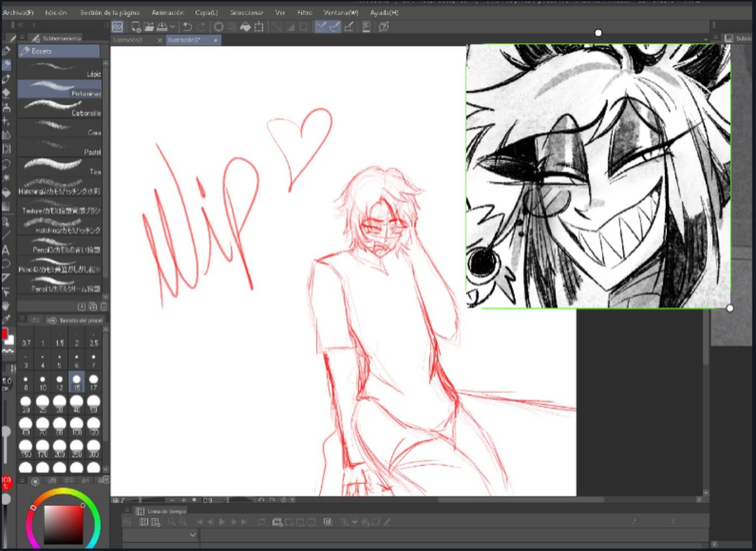Click the Undo icon on the toolbar
756x551 pixels.
pos(187,27)
